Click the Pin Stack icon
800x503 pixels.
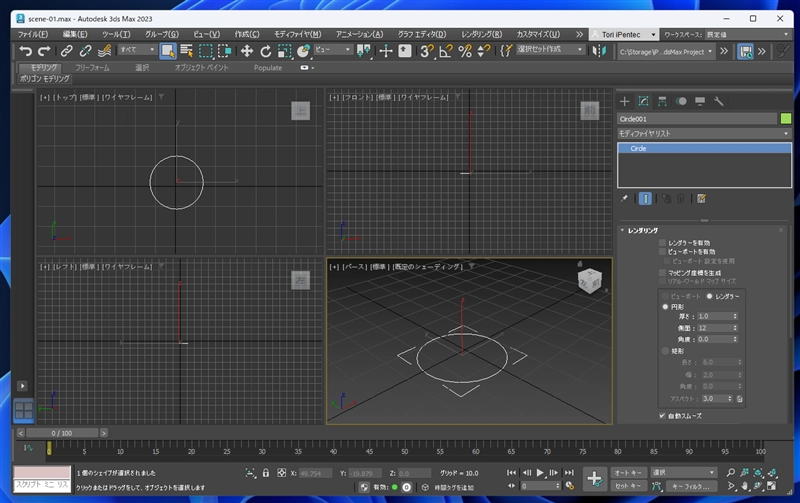pyautogui.click(x=624, y=198)
